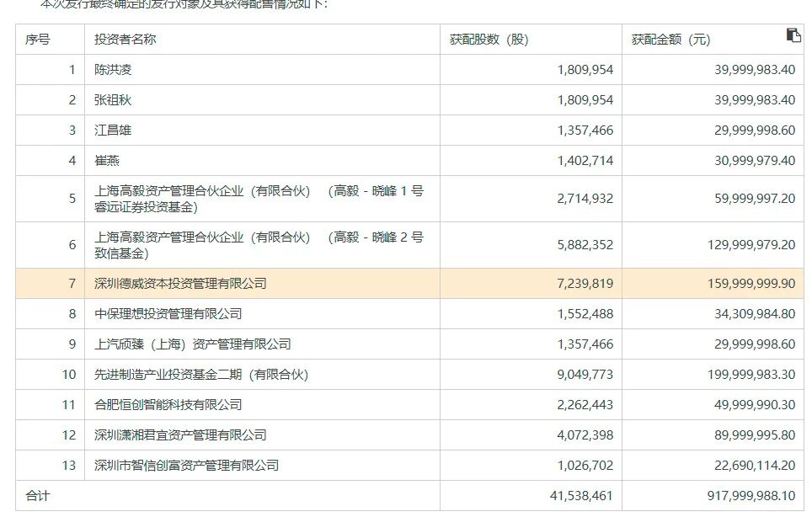Click 合肥恒创智能科技有限公司
The width and height of the screenshot is (812, 517).
coord(168,405)
